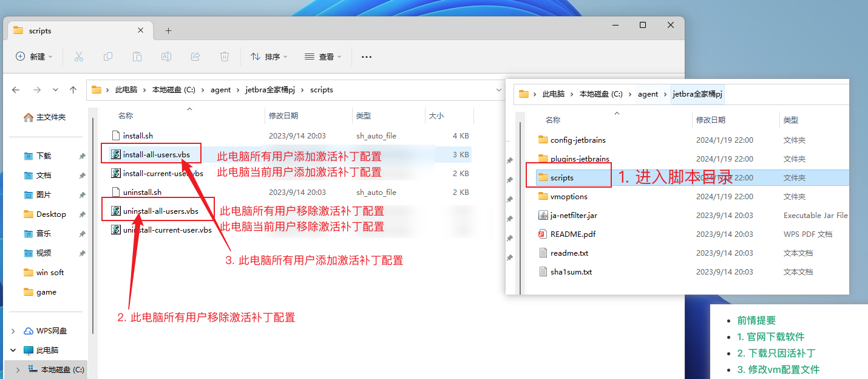Sort files by 修改日期 column header
Screen dimensions: 868x379
pyautogui.click(x=283, y=115)
